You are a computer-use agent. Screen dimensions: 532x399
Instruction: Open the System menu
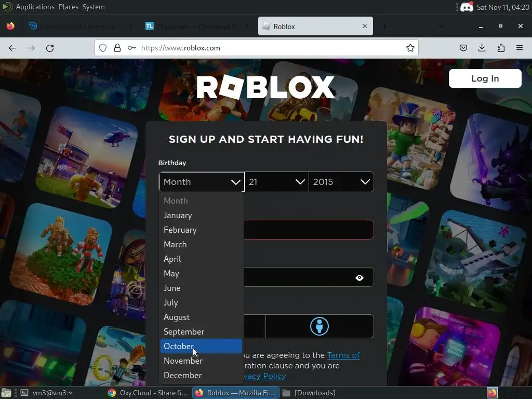tap(94, 7)
